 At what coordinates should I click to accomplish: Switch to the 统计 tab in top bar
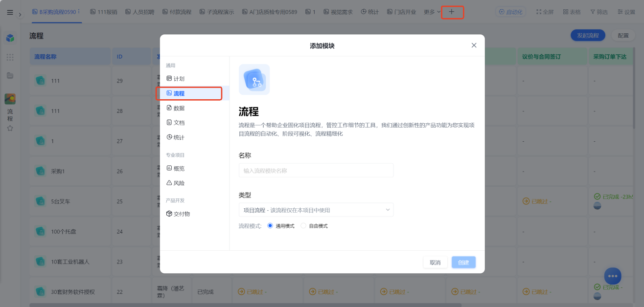tap(369, 12)
